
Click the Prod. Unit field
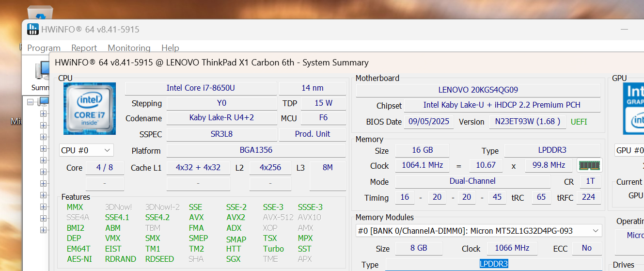tap(313, 134)
